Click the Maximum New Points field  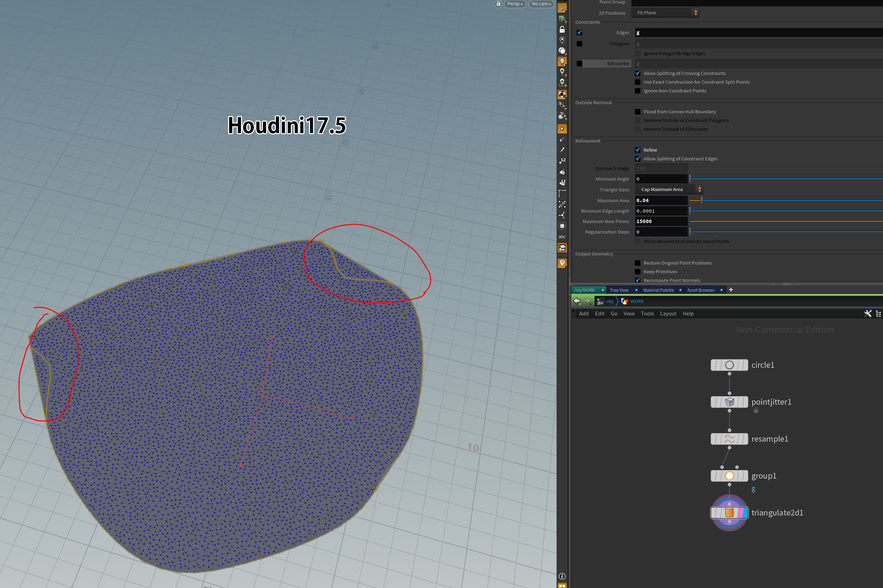pyautogui.click(x=661, y=221)
